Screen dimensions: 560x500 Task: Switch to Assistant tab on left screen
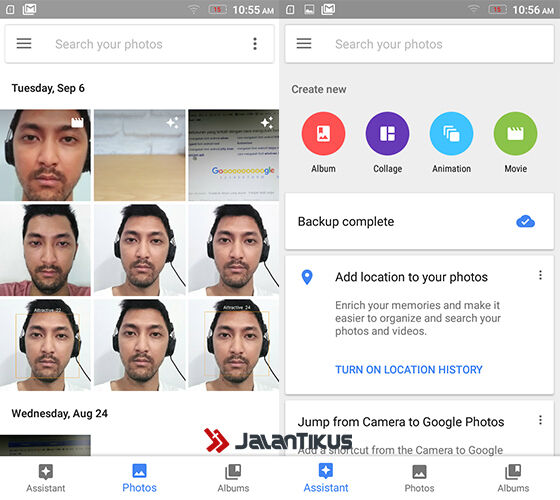[46, 478]
